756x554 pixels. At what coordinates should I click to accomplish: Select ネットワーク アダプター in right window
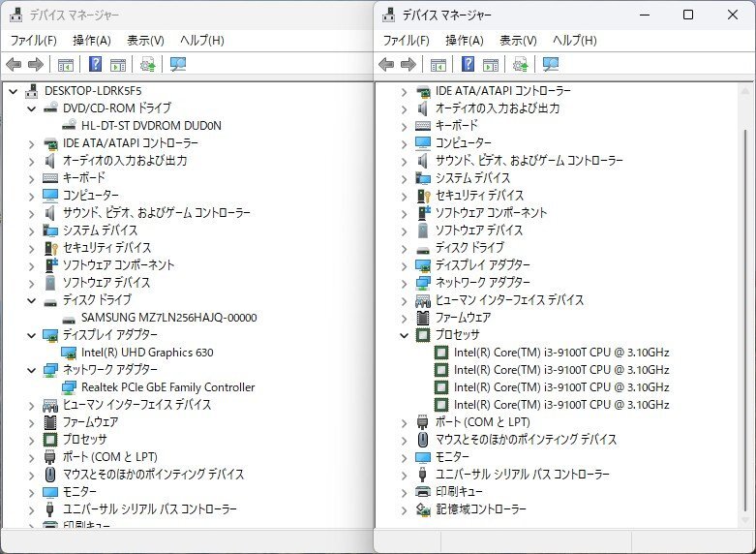(482, 283)
